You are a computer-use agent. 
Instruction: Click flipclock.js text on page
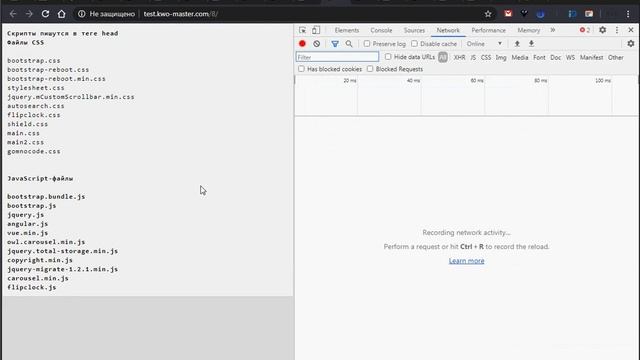(31, 287)
